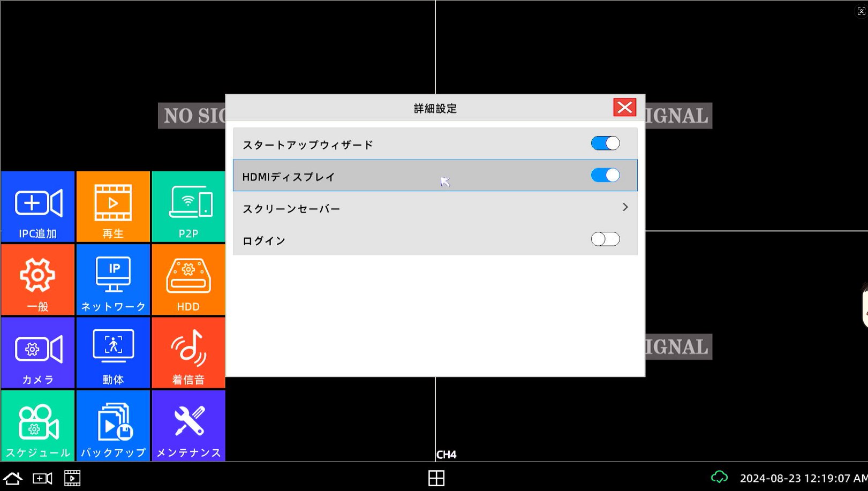The width and height of the screenshot is (868, 491).
Task: Open the P2P settings tile
Action: (x=188, y=207)
